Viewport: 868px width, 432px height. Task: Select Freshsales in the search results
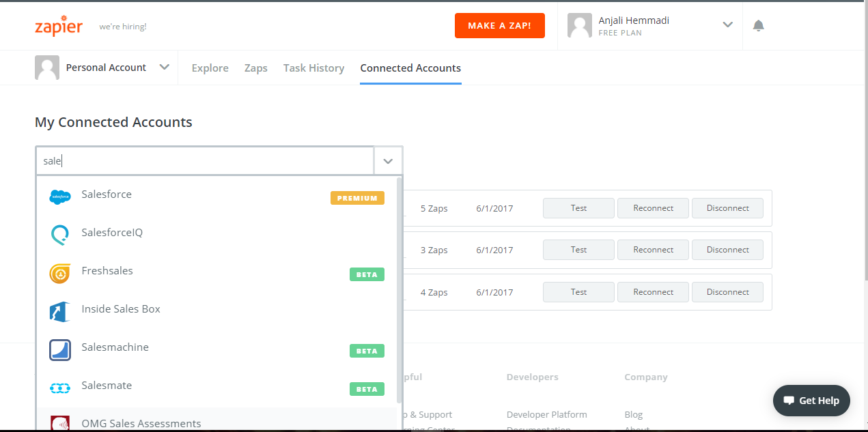click(217, 274)
